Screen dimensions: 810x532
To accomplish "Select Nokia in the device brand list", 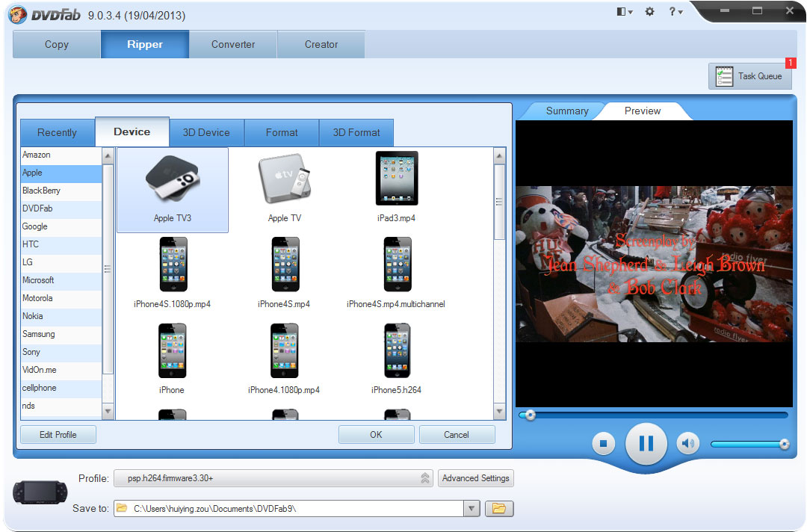I will [32, 316].
